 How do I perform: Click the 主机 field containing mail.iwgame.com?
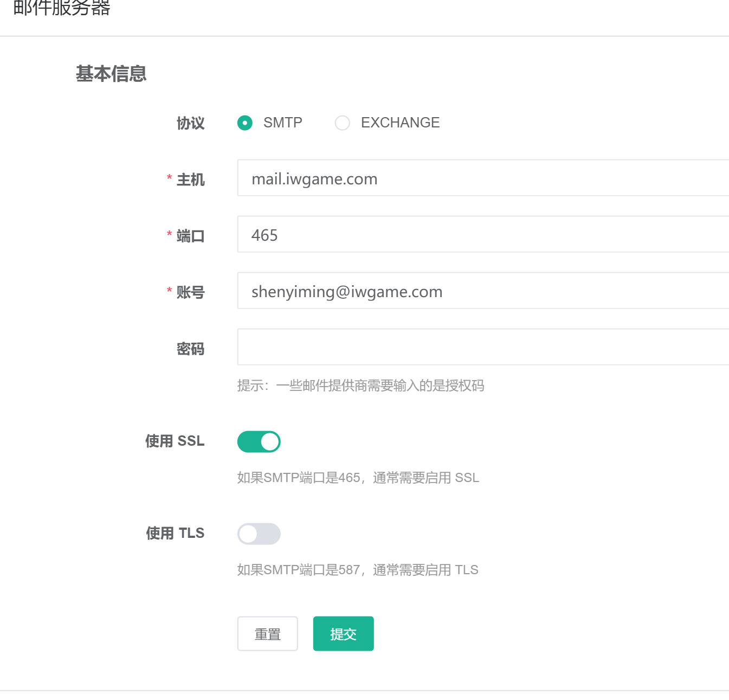[x=482, y=178]
